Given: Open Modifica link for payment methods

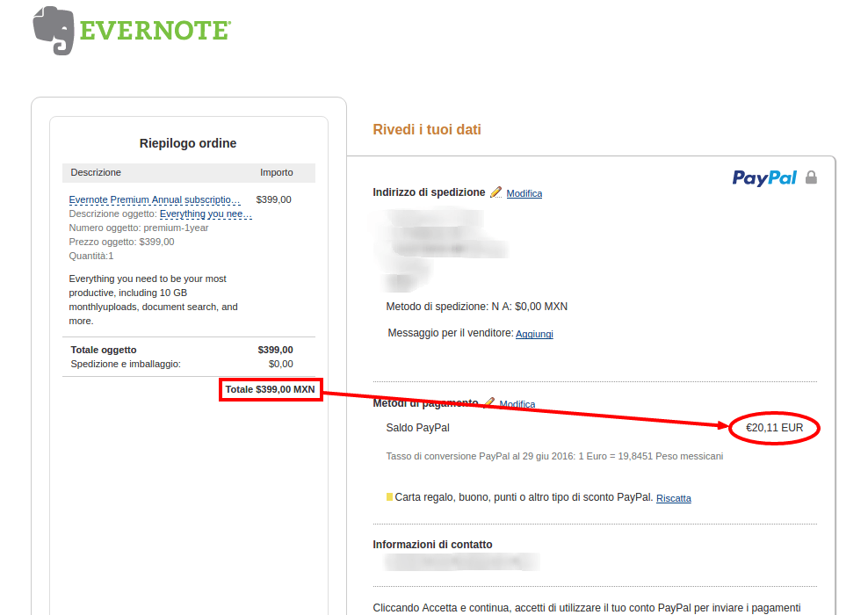Looking at the screenshot, I should point(517,404).
